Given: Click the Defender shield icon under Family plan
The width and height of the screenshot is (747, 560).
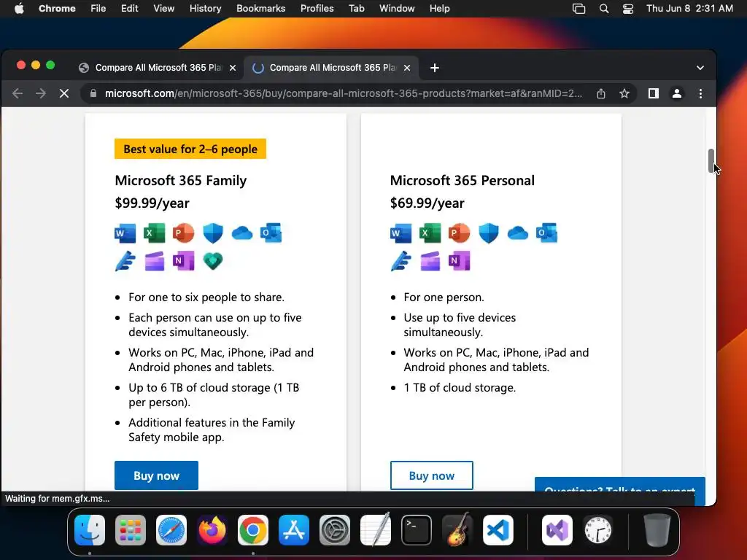Looking at the screenshot, I should pyautogui.click(x=213, y=233).
